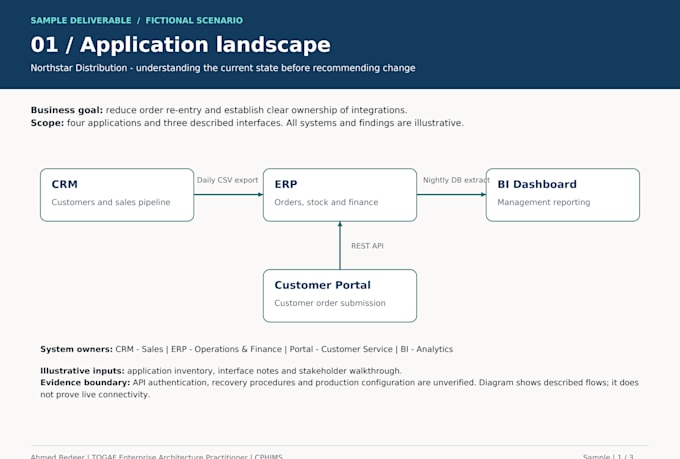
Task: Click the arrow from Customer Portal to ERP
Action: pyautogui.click(x=340, y=246)
